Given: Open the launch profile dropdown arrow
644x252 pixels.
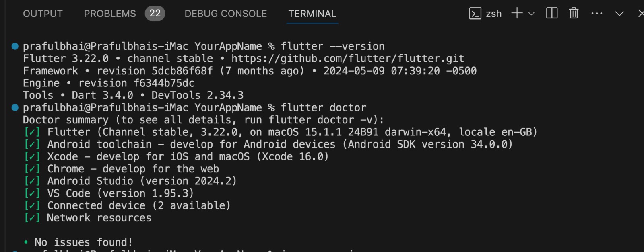Looking at the screenshot, I should coord(531,14).
